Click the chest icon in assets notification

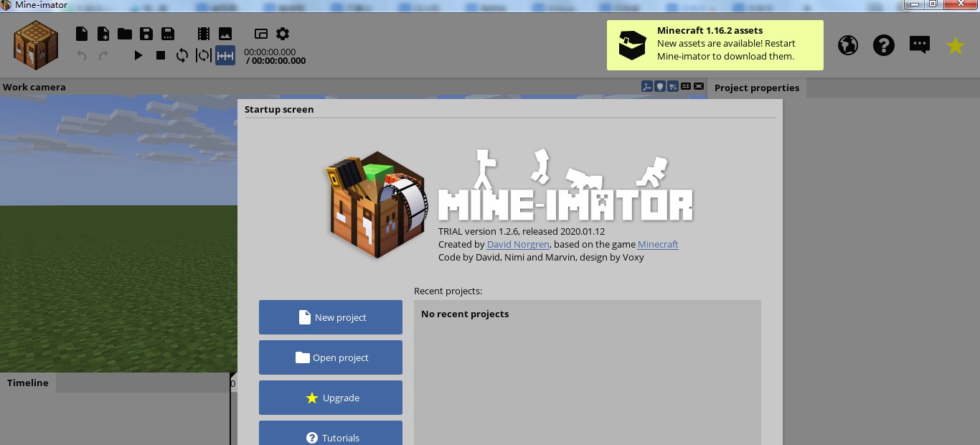click(x=633, y=45)
